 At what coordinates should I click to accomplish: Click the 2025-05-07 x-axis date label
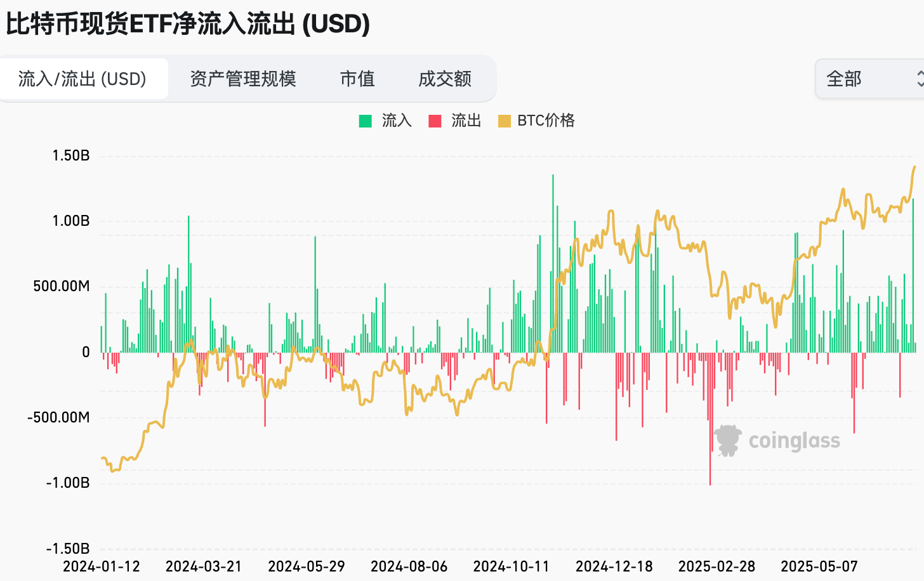[x=819, y=566]
